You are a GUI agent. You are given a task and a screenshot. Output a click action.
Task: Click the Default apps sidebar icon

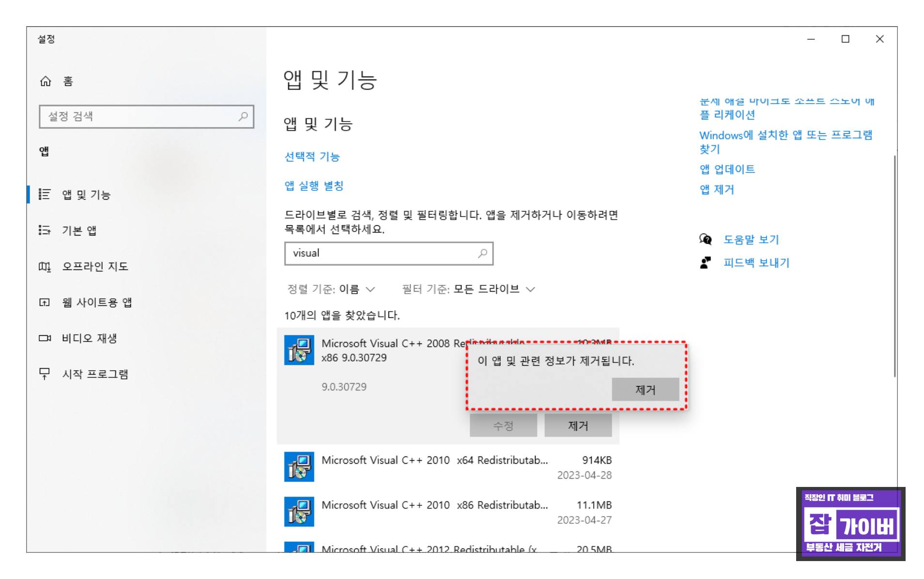pyautogui.click(x=45, y=230)
